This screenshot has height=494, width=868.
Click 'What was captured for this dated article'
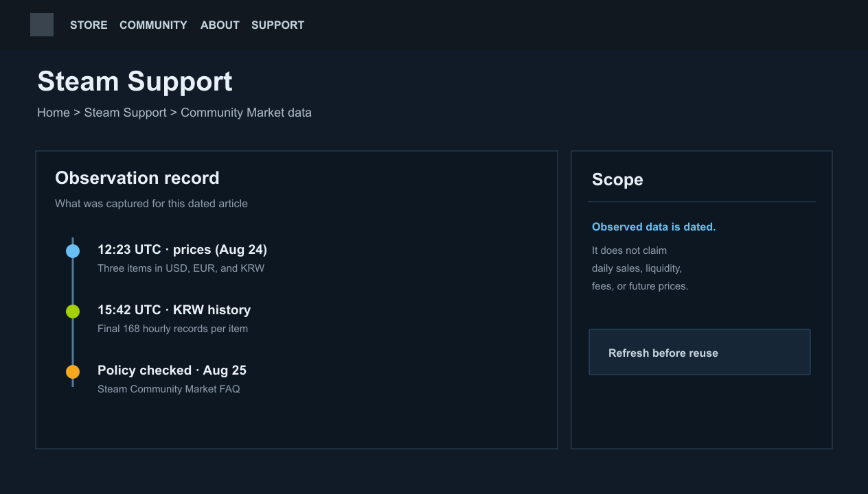pyautogui.click(x=151, y=204)
